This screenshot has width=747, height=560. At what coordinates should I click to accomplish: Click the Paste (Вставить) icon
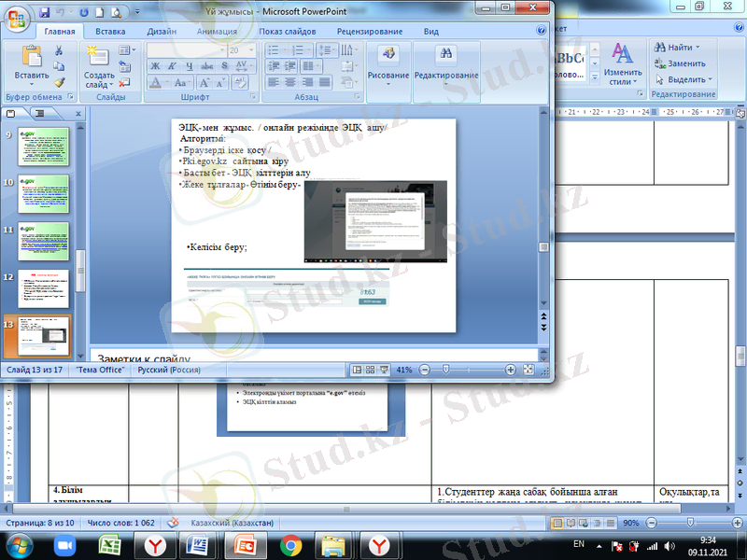(x=31, y=62)
